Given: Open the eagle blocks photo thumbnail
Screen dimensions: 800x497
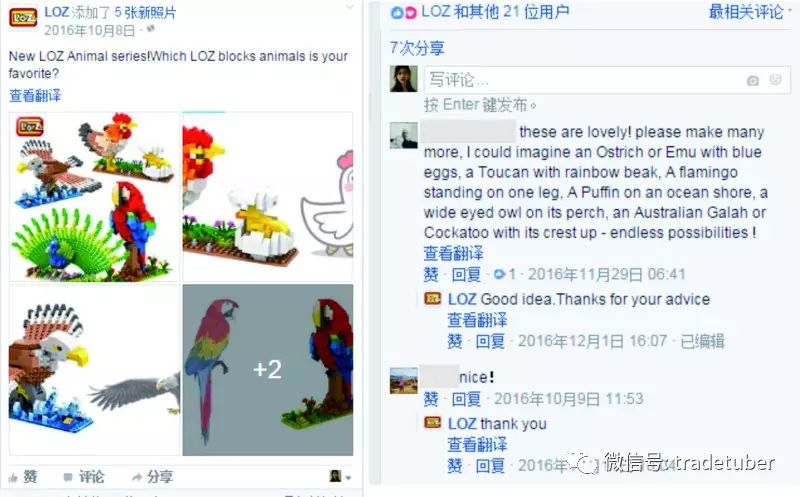Looking at the screenshot, I should [x=94, y=370].
